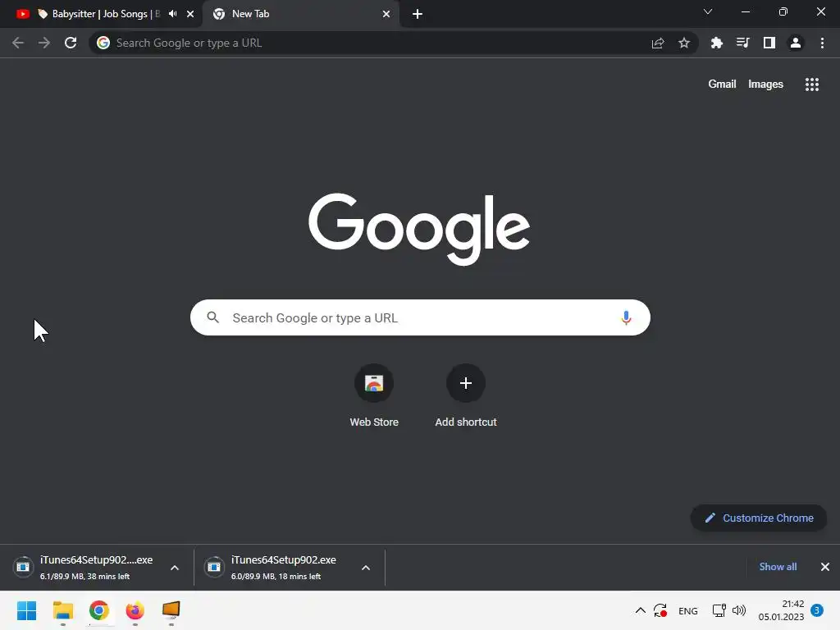This screenshot has width=840, height=630.
Task: Click the volume icon in system tray
Action: tap(739, 610)
